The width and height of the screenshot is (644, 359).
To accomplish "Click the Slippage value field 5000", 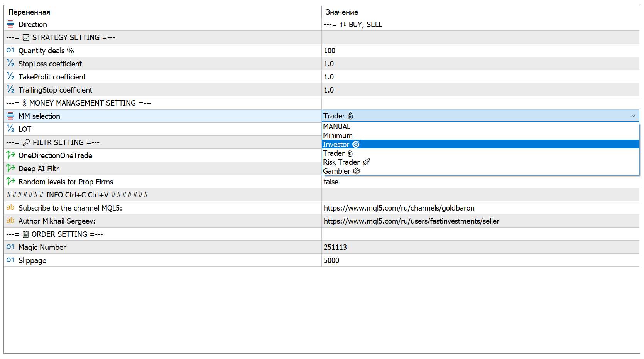I will click(331, 260).
